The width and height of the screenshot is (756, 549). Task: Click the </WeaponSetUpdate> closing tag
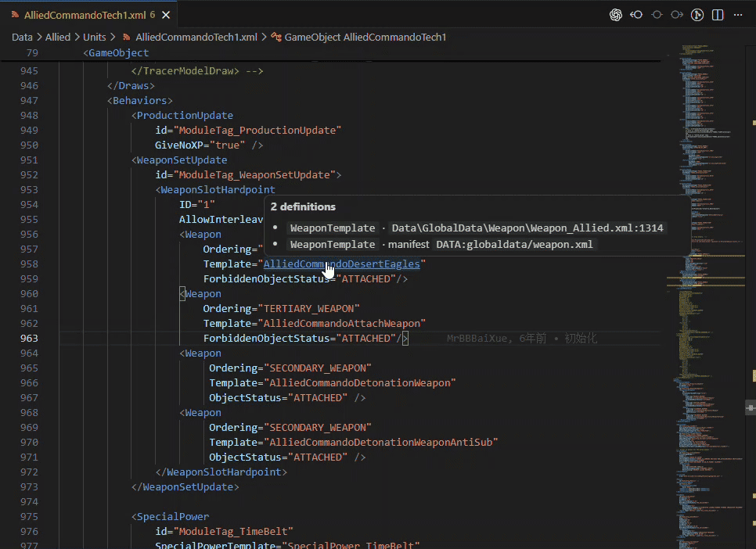coord(185,487)
